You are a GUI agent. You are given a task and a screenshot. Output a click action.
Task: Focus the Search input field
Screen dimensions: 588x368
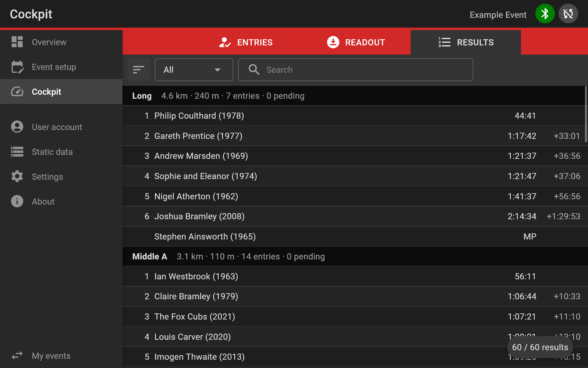click(356, 70)
